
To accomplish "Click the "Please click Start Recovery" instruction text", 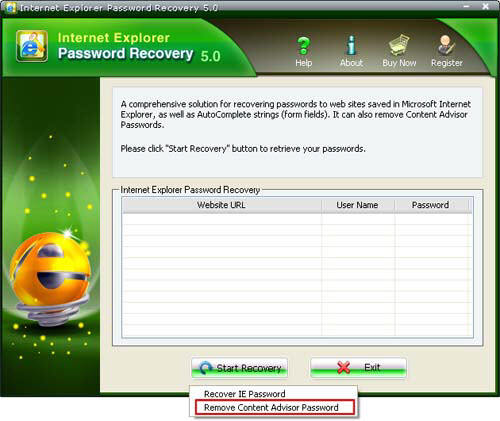I will pyautogui.click(x=243, y=148).
